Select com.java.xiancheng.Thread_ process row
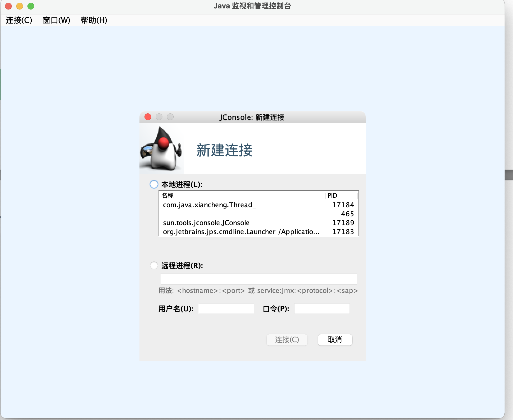The image size is (513, 420). [x=258, y=205]
